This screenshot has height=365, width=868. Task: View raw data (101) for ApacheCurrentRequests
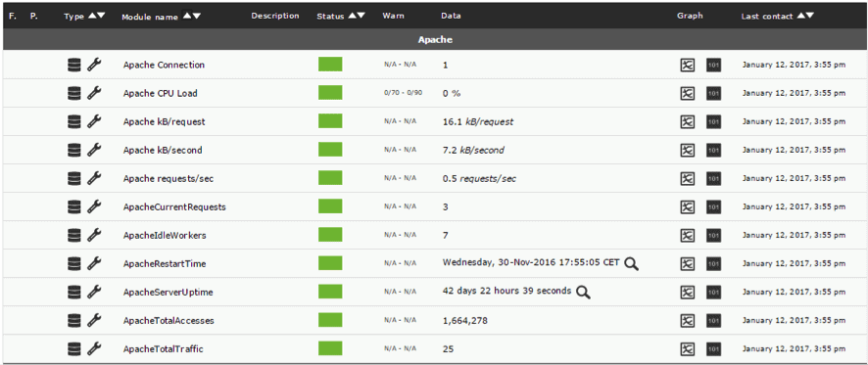point(713,206)
